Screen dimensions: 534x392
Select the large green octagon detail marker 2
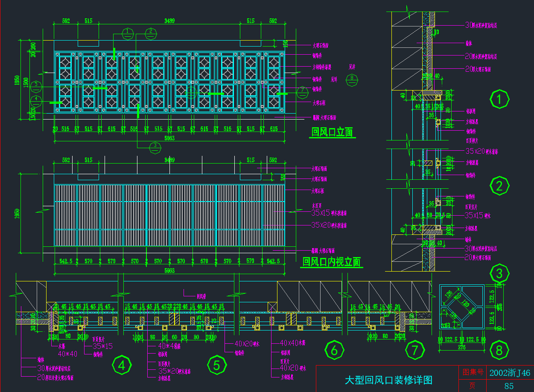pyautogui.click(x=499, y=186)
